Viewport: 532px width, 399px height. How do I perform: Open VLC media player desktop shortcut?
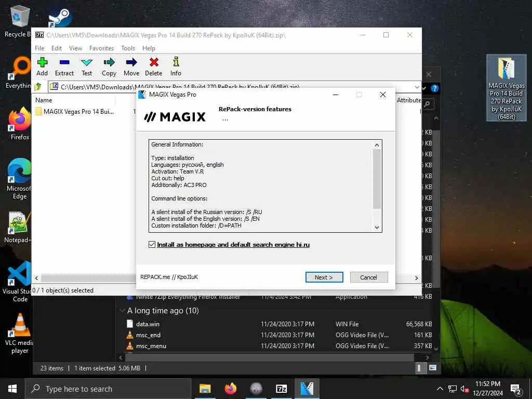pos(20,334)
